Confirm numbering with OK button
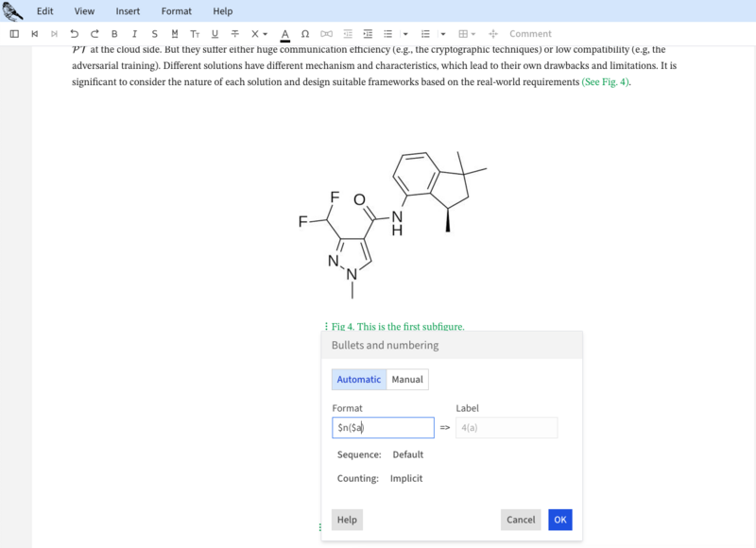 (x=559, y=520)
